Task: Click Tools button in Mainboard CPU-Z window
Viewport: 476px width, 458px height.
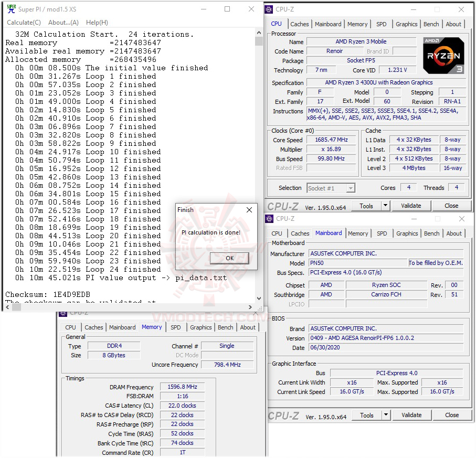Action: [367, 415]
